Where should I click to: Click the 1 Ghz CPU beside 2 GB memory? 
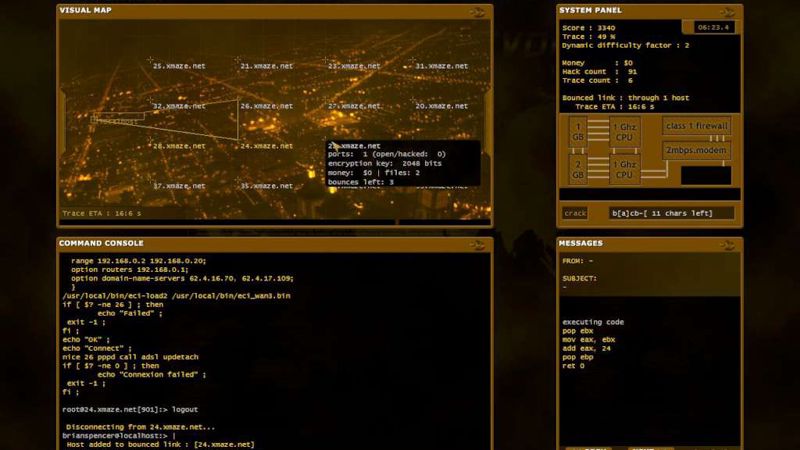[x=624, y=169]
